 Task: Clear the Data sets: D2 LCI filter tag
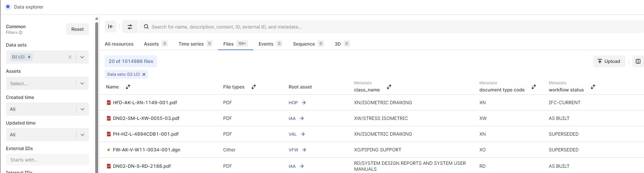point(144,74)
